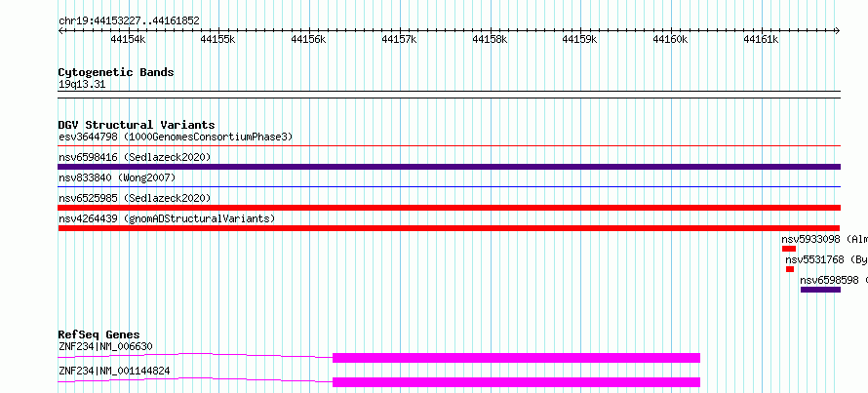
Task: Select the 19q13.31 cytogenetic band label
Action: (x=81, y=85)
